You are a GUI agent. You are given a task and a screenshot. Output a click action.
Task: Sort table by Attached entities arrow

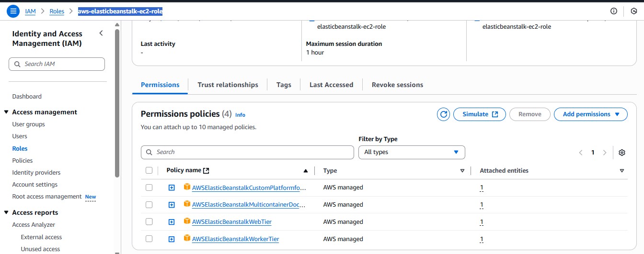pyautogui.click(x=622, y=171)
